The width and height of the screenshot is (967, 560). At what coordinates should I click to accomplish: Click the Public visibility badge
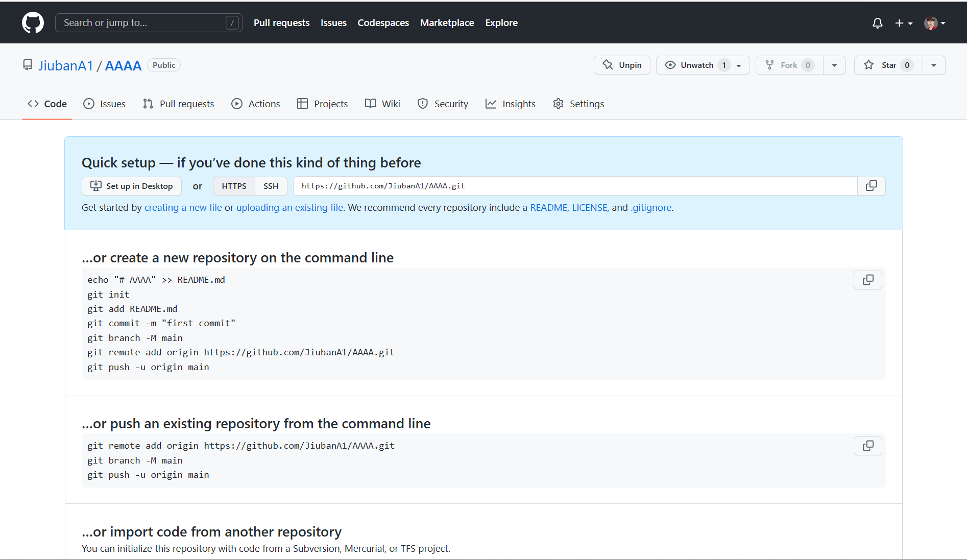click(164, 65)
